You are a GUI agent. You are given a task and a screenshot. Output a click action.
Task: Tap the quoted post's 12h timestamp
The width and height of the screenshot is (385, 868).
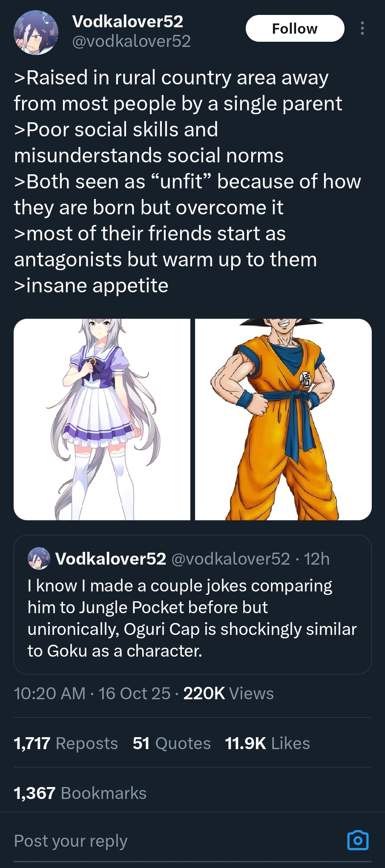pos(317,559)
